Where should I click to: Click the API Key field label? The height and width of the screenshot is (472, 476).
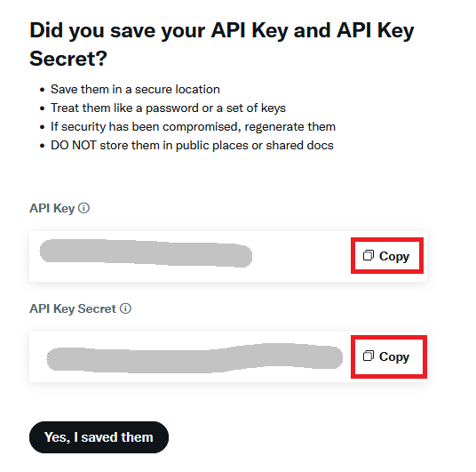tap(52, 209)
